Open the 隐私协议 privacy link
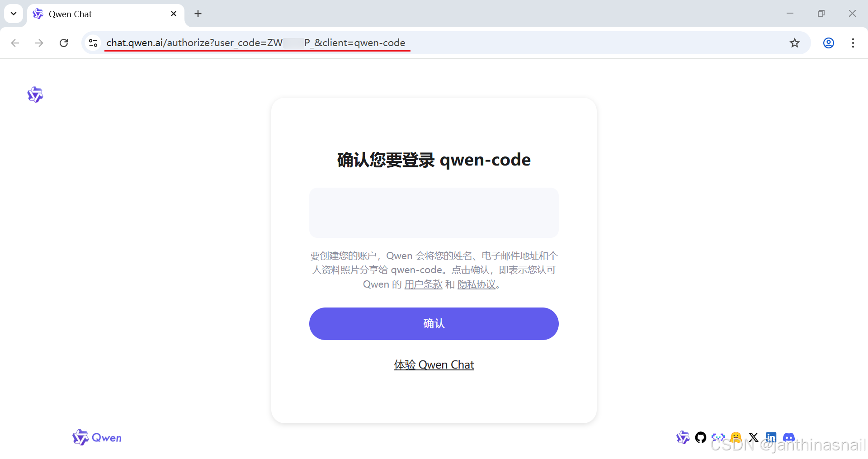Screen dimensions: 868x459 [476, 284]
